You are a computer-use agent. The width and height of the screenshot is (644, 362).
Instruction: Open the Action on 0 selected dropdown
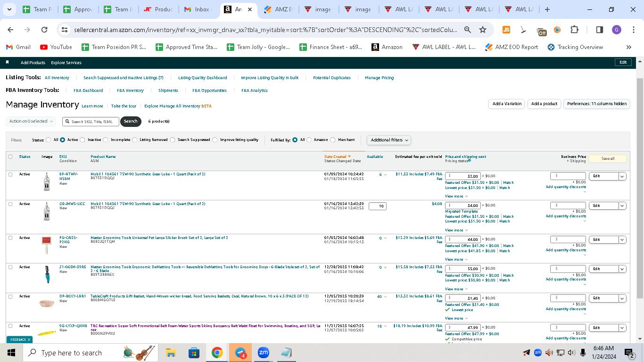31,122
